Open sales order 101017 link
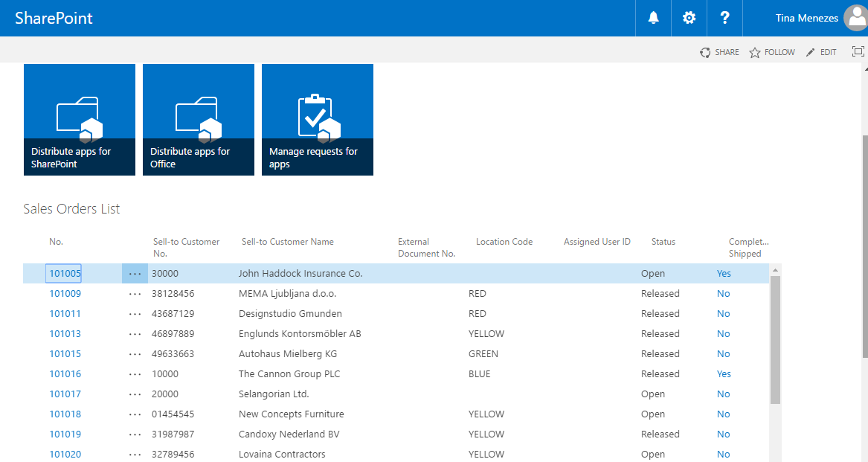This screenshot has height=462, width=868. click(x=65, y=394)
